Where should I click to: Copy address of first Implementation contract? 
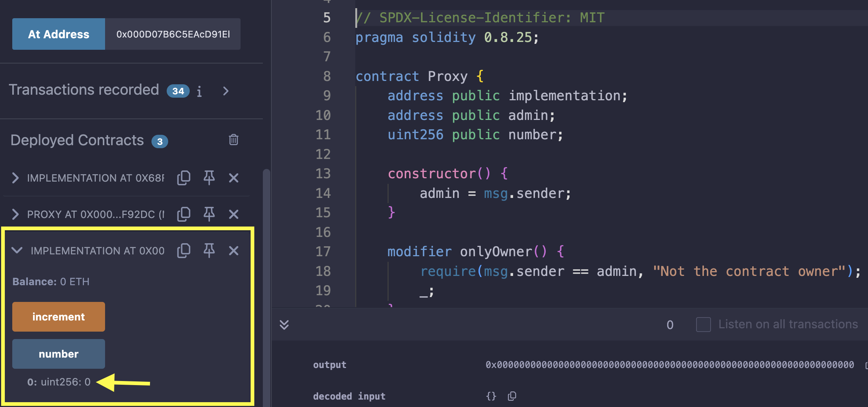pyautogui.click(x=184, y=178)
